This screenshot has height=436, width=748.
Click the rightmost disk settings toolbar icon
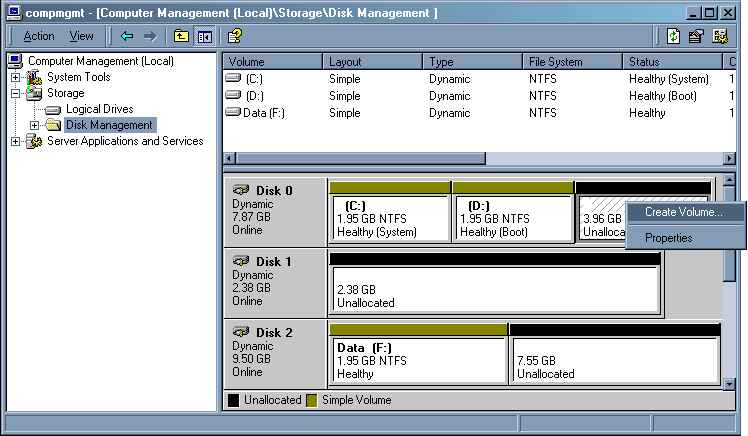coord(720,36)
